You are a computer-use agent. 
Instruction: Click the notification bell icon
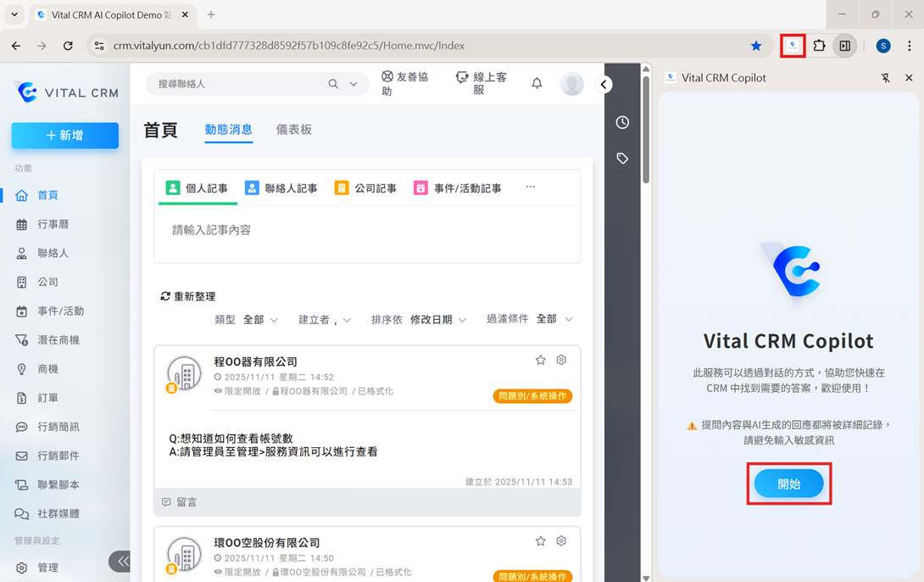537,83
